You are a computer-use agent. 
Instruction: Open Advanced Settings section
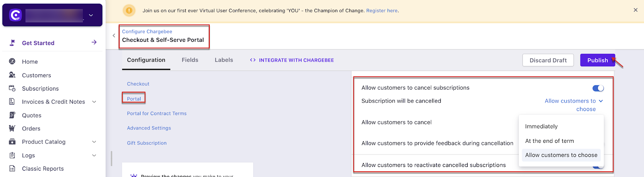tap(149, 128)
